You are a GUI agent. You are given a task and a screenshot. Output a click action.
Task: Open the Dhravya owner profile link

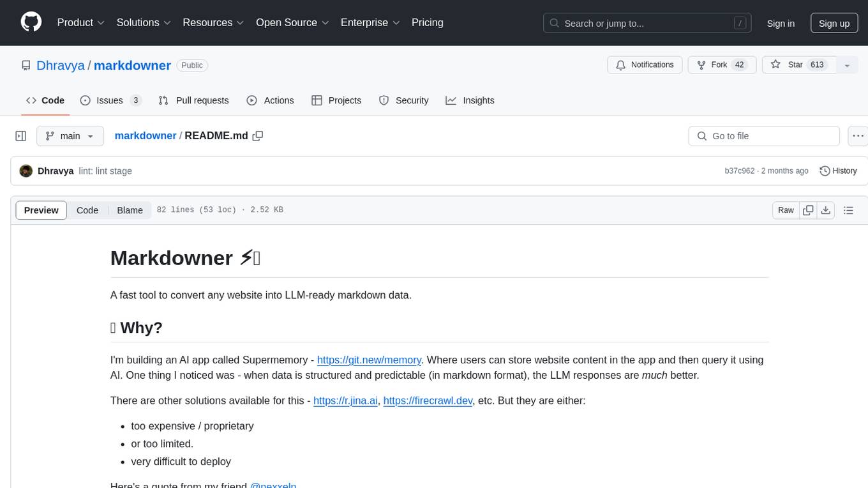(x=61, y=65)
